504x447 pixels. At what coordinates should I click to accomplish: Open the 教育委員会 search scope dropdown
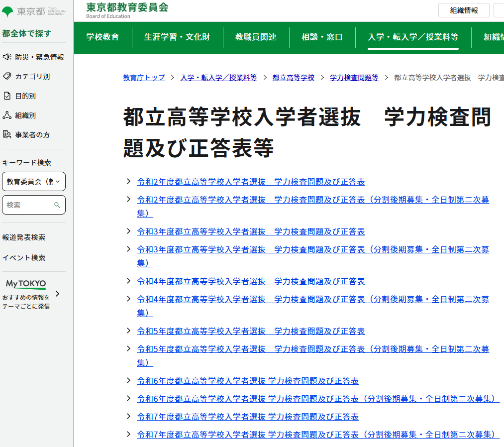[x=34, y=181]
